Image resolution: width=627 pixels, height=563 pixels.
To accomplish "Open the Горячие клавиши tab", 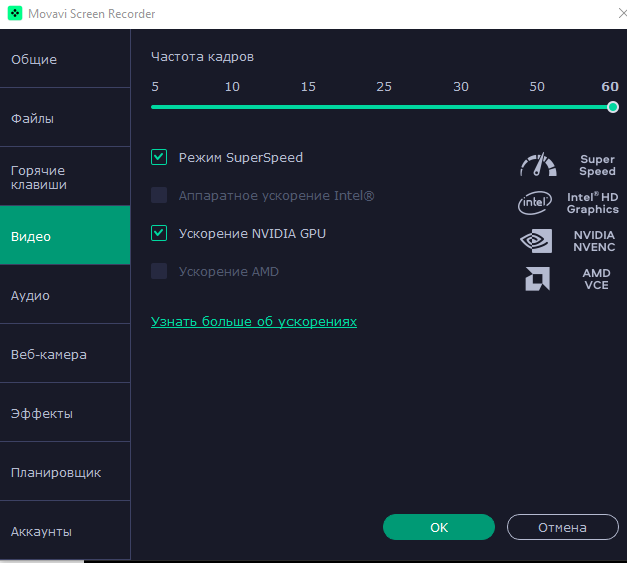I will (65, 176).
